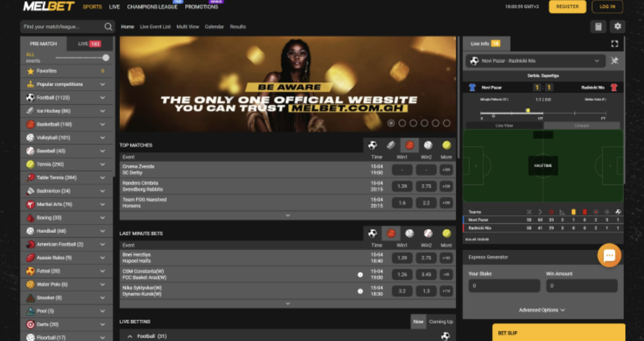Show Coming Up events
Screen dimensions: 644x341
(x=441, y=322)
